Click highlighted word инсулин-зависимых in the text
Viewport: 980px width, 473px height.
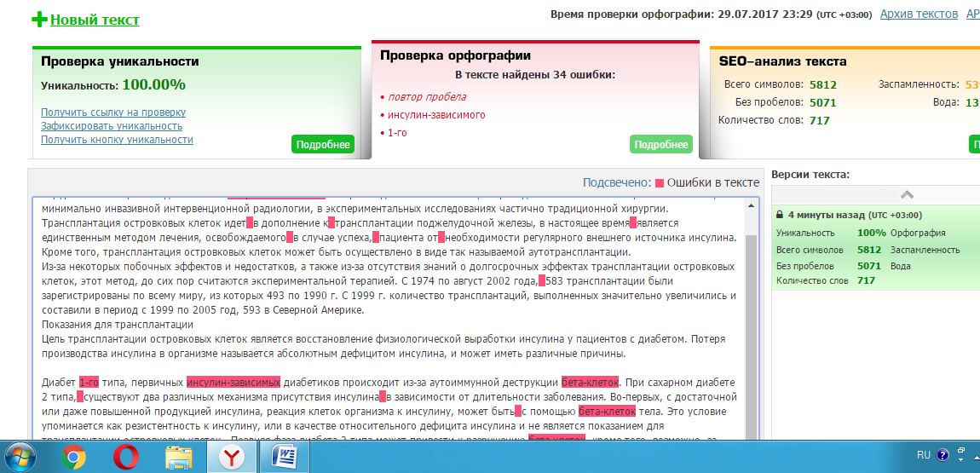click(233, 382)
